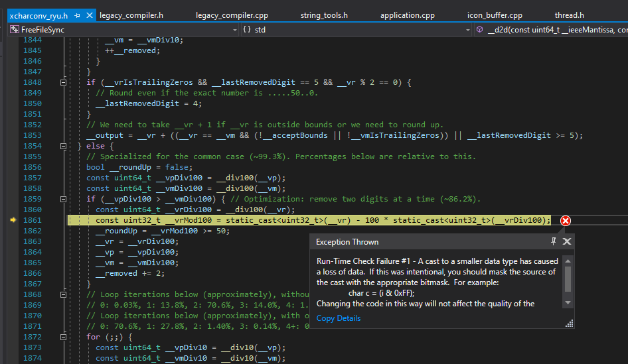The width and height of the screenshot is (628, 364).
Task: Click the Copy Details link
Action: (x=339, y=318)
